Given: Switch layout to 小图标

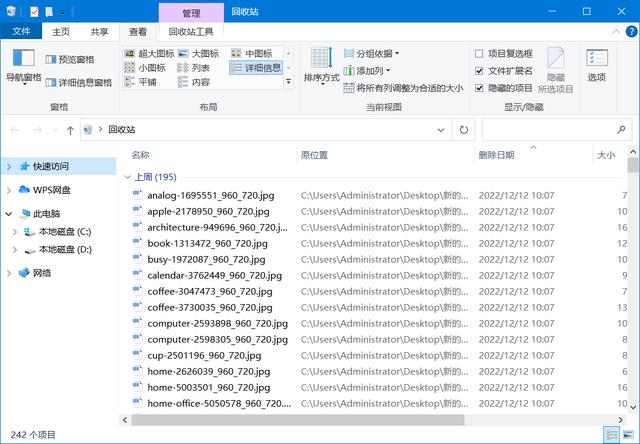Looking at the screenshot, I should (145, 68).
